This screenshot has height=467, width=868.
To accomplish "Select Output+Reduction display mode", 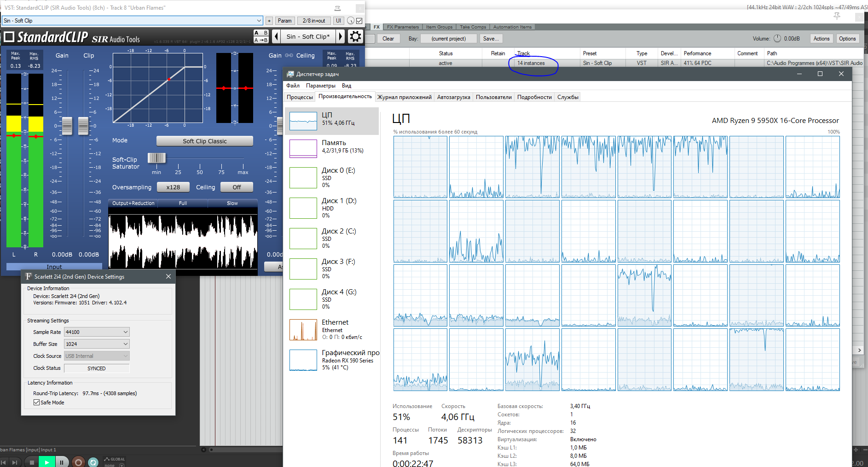I will pos(133,203).
